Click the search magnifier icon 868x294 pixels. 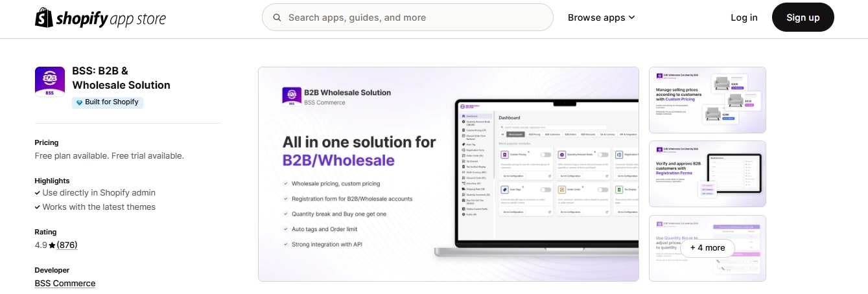(x=277, y=17)
